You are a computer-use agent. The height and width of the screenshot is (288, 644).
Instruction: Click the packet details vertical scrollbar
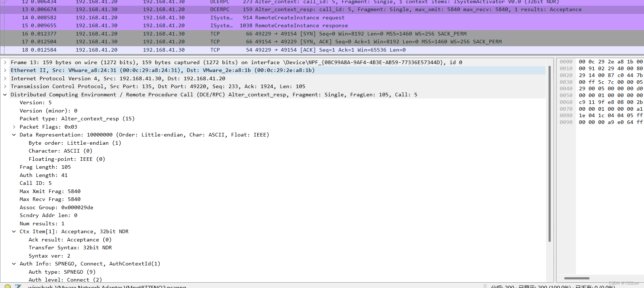pos(549,154)
